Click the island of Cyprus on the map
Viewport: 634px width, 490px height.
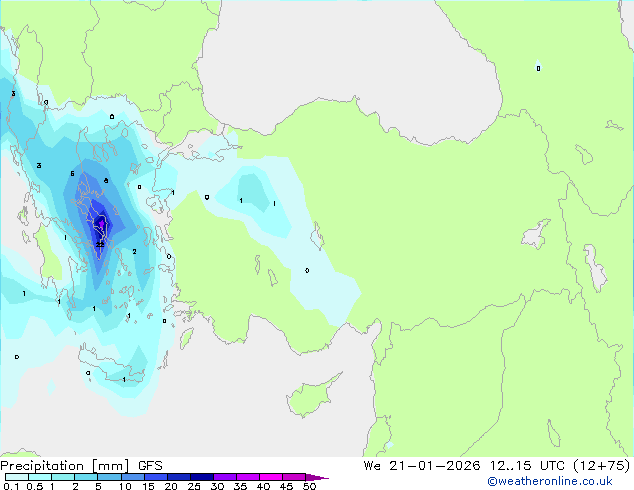pos(311,397)
